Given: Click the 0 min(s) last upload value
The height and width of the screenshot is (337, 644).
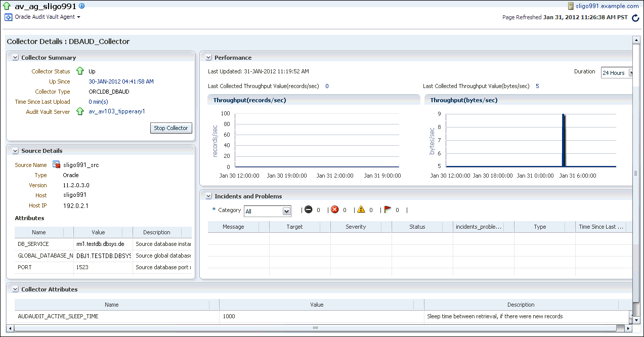Looking at the screenshot, I should [x=98, y=102].
